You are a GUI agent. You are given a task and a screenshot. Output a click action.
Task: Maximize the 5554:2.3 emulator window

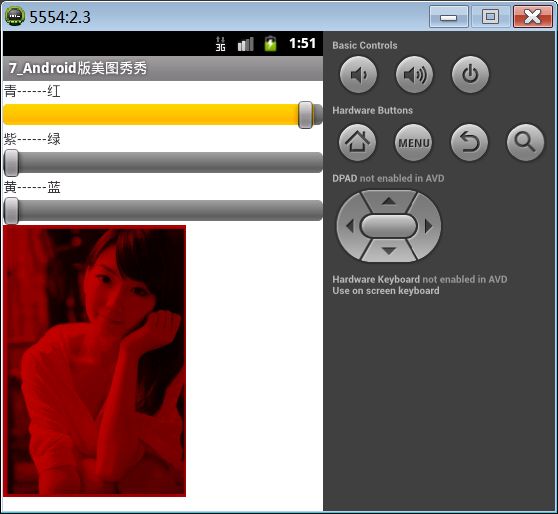coord(490,17)
